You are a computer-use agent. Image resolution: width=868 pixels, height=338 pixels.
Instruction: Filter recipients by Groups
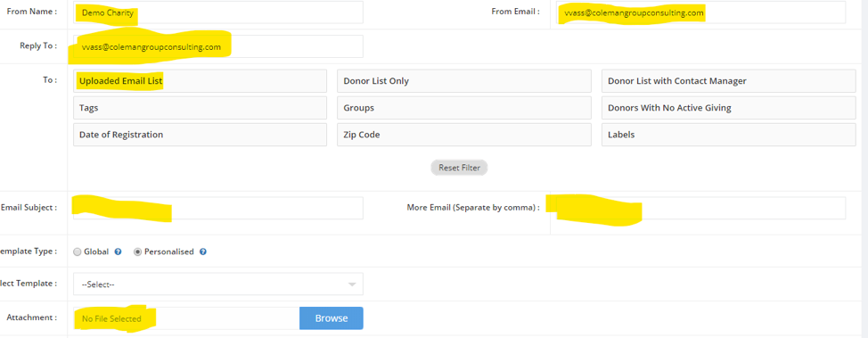(464, 108)
